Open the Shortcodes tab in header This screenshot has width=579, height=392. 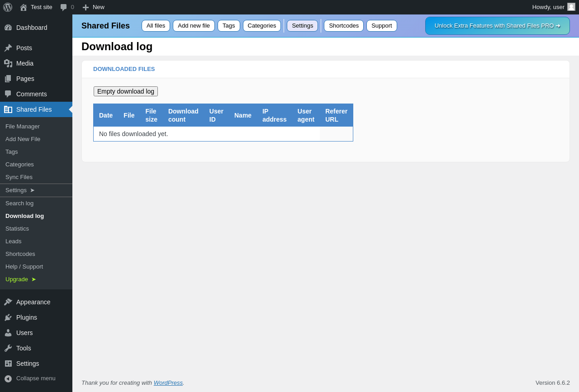(x=344, y=26)
